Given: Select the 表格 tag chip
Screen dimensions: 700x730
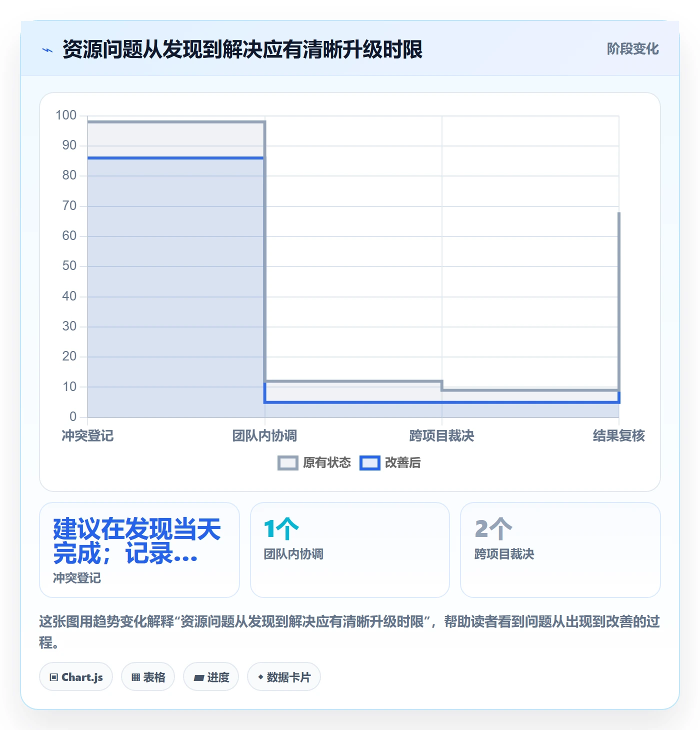Looking at the screenshot, I should [148, 677].
